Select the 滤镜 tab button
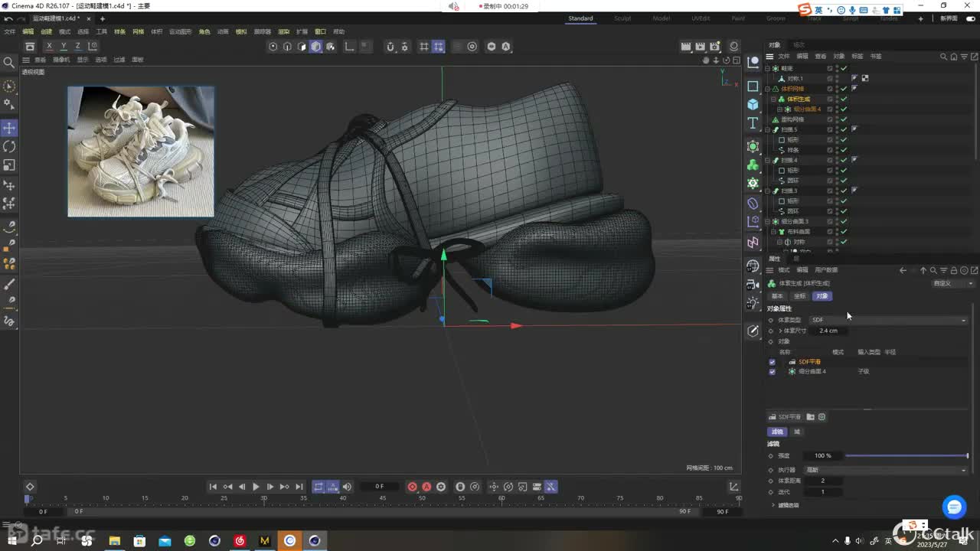Image resolution: width=980 pixels, height=551 pixels. 777,432
